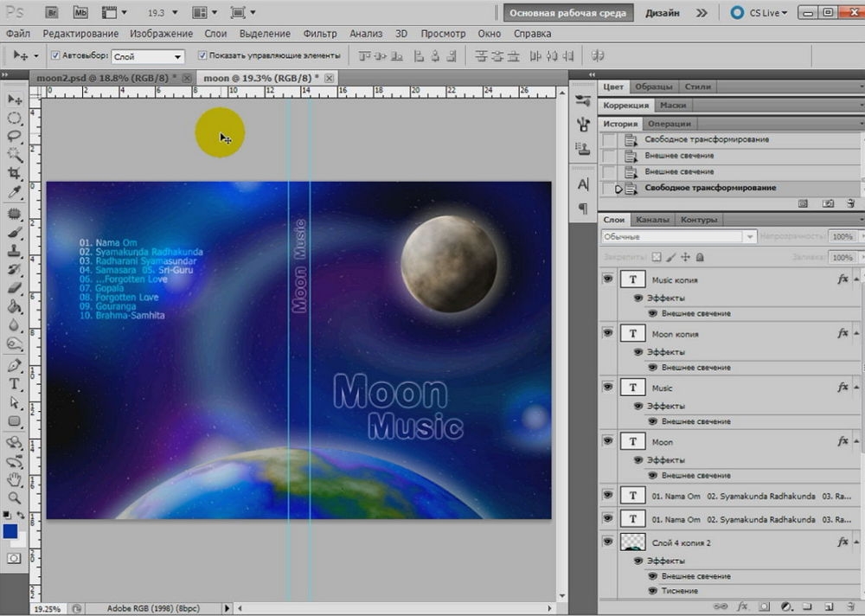865x616 pixels.
Task: Click the layer opacity 100% field
Action: pyautogui.click(x=843, y=237)
